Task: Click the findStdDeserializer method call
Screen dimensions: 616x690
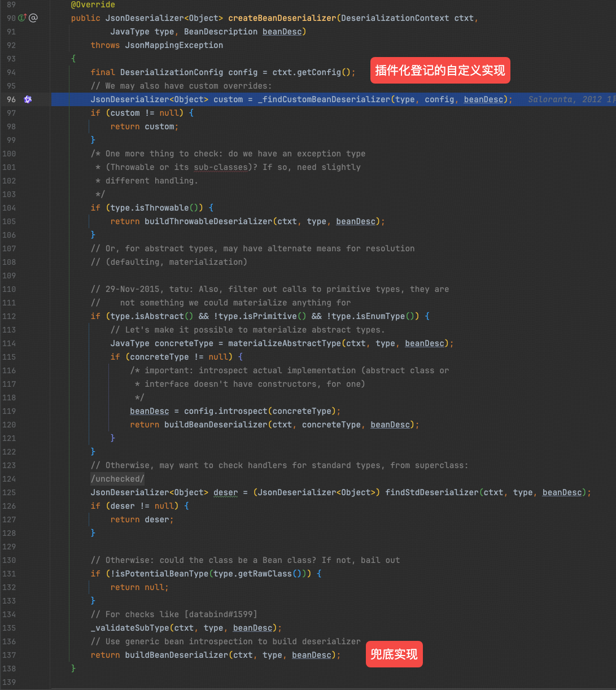Action: click(432, 492)
